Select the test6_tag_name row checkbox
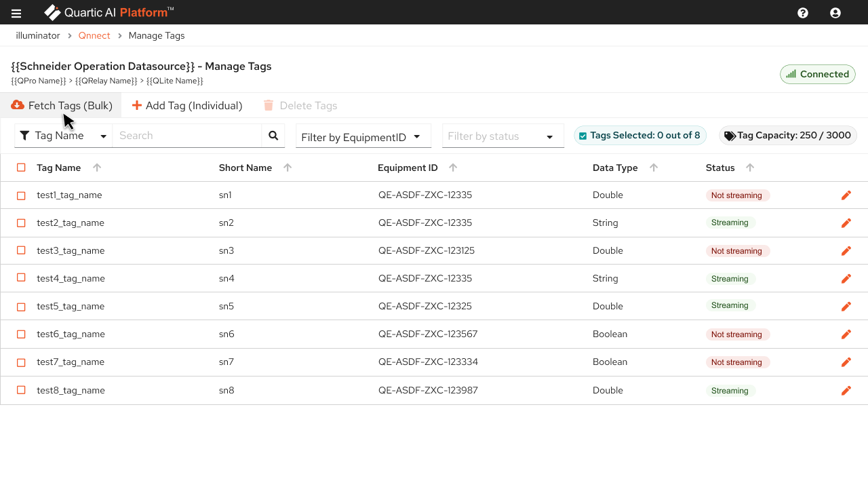Image resolution: width=868 pixels, height=502 pixels. (21, 334)
